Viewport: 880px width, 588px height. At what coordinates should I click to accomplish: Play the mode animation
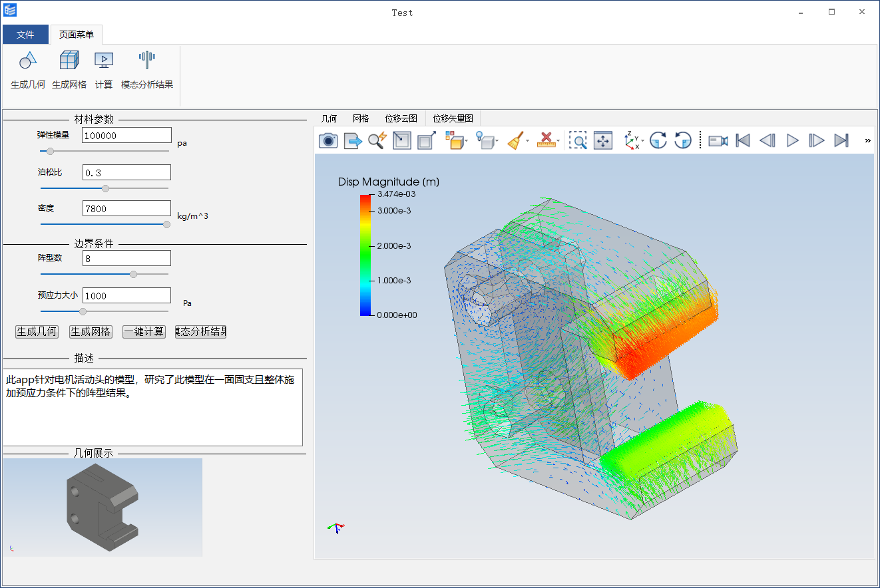click(792, 140)
